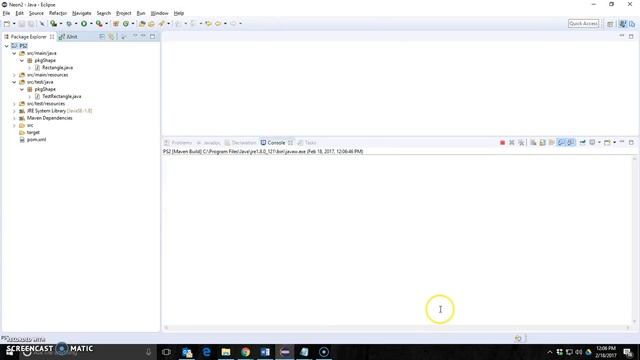Select the target folder
This screenshot has height=360, width=640.
tap(33, 132)
